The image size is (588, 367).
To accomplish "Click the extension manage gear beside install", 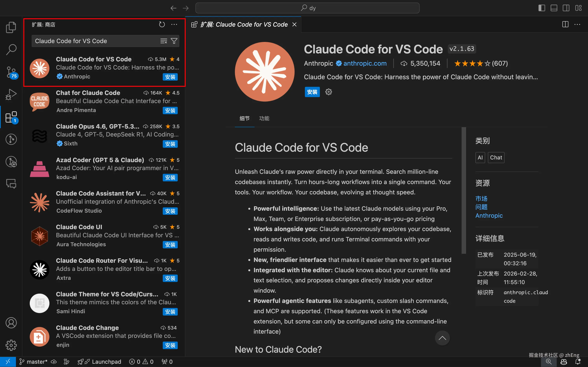I will [x=328, y=92].
